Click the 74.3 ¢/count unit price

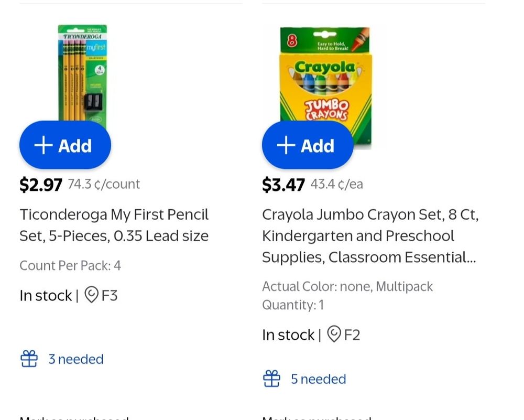pyautogui.click(x=104, y=184)
